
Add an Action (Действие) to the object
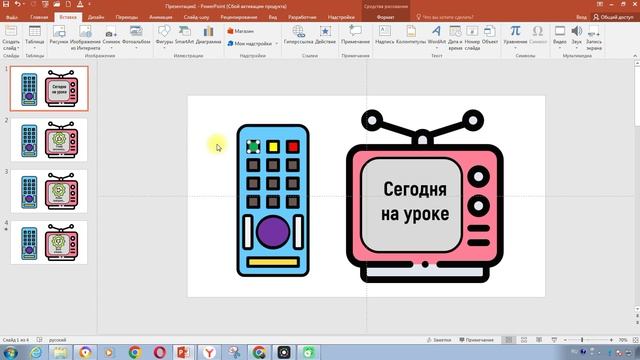pos(325,35)
